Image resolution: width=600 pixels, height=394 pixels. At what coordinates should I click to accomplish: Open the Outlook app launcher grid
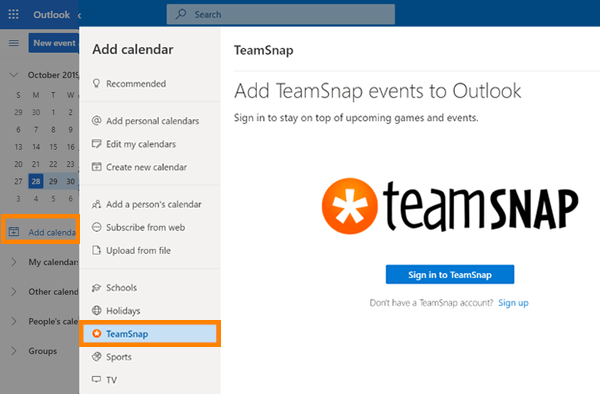coord(13,15)
